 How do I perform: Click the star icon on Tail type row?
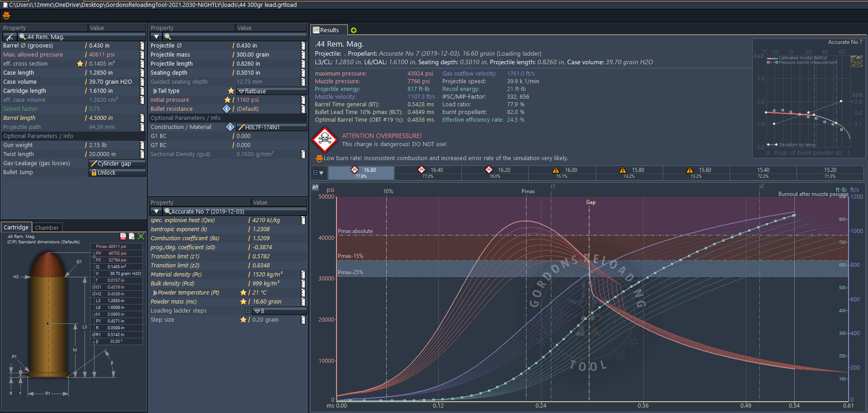click(x=231, y=91)
